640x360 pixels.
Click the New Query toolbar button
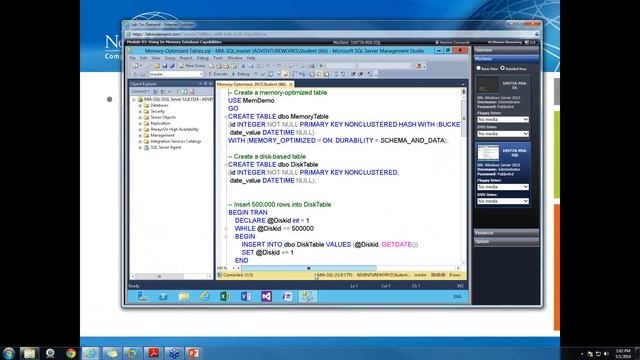pos(192,66)
